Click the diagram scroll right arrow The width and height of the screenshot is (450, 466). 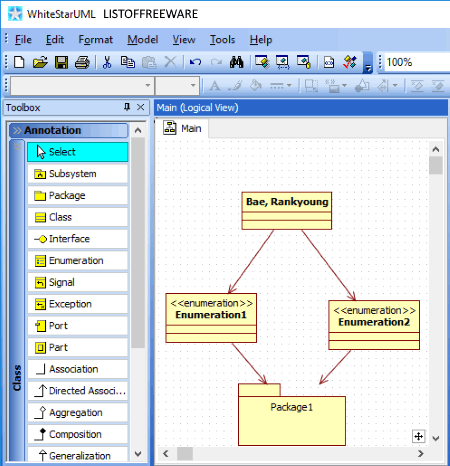click(x=421, y=453)
